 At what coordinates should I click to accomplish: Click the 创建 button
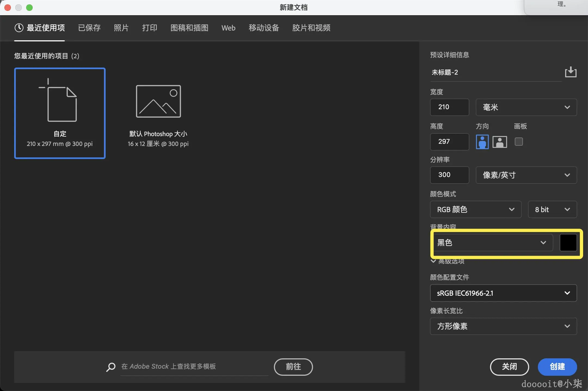[557, 367]
